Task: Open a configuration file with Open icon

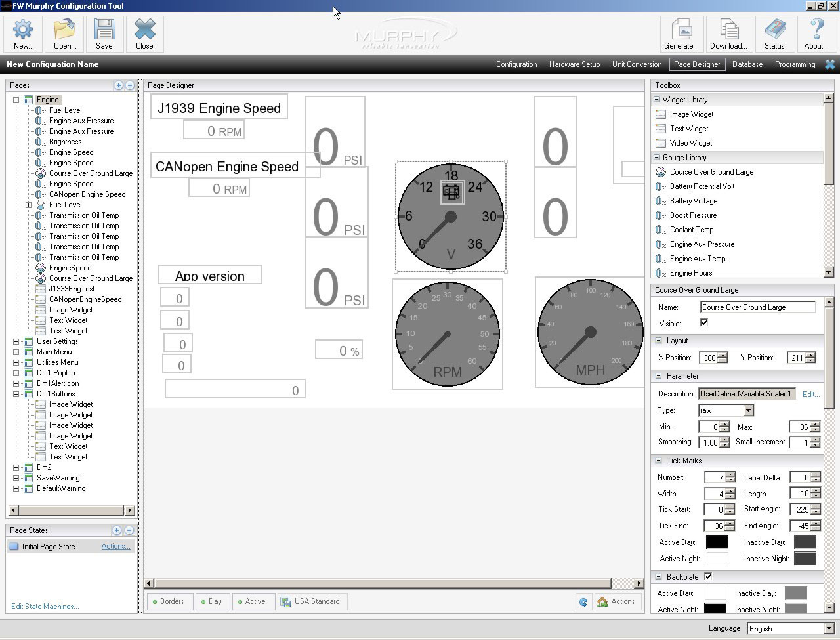Action: [64, 30]
